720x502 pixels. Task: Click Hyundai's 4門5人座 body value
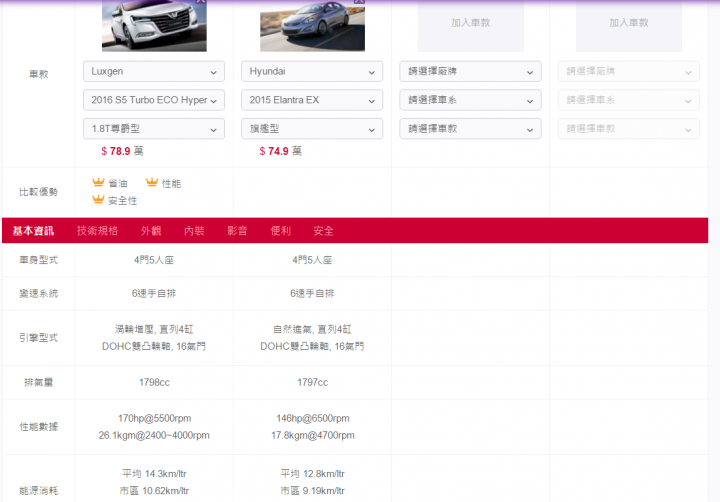[312, 260]
